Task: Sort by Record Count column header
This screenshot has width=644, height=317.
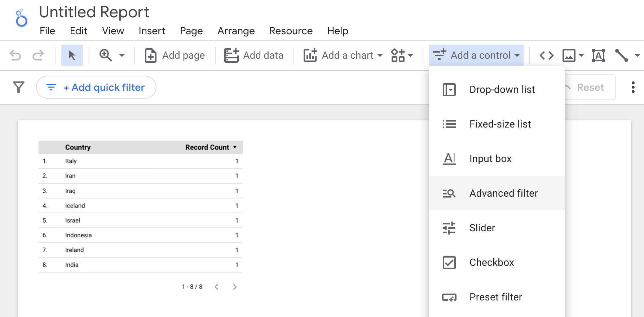Action: 211,147
